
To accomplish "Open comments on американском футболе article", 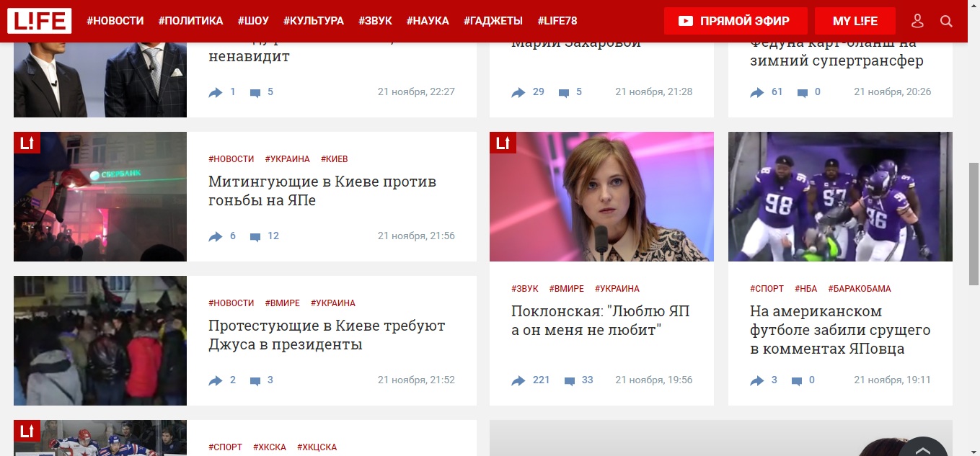I will click(x=797, y=381).
